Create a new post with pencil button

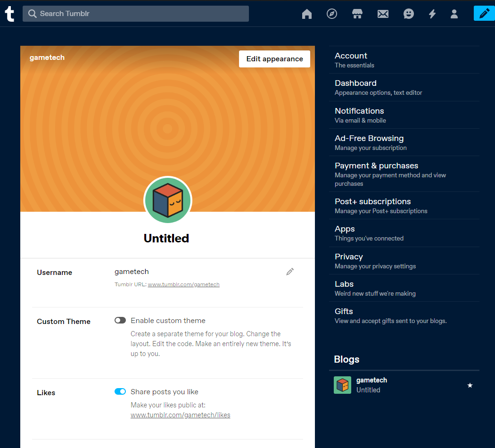(484, 14)
